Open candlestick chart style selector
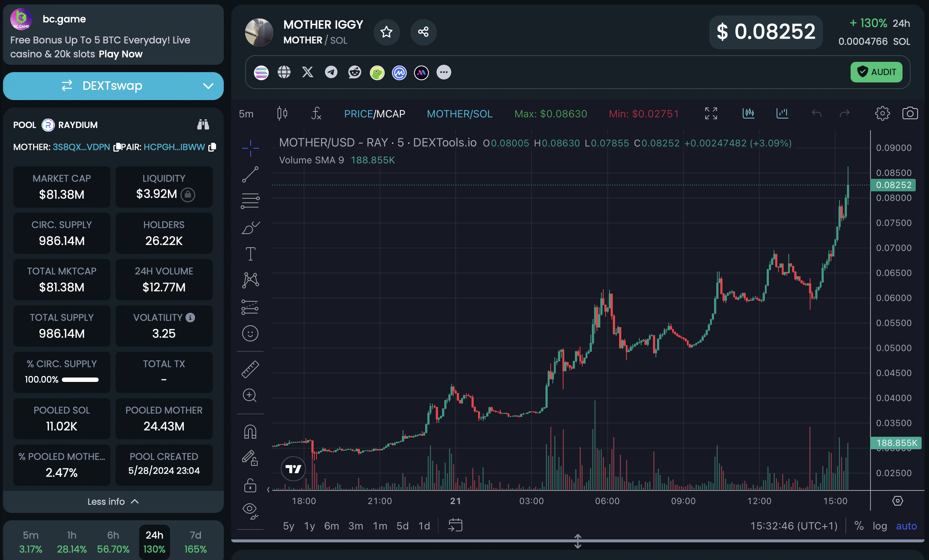The image size is (929, 560). pos(282,113)
